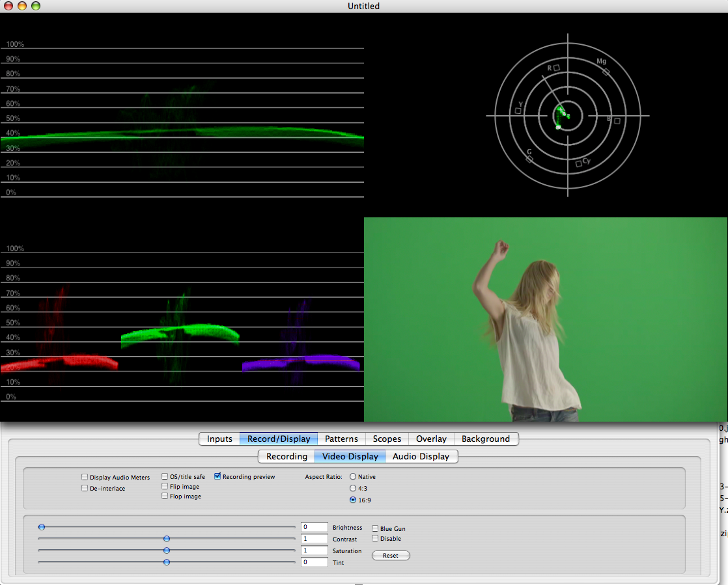Click the Tint value field
The image size is (728, 585).
(x=315, y=562)
